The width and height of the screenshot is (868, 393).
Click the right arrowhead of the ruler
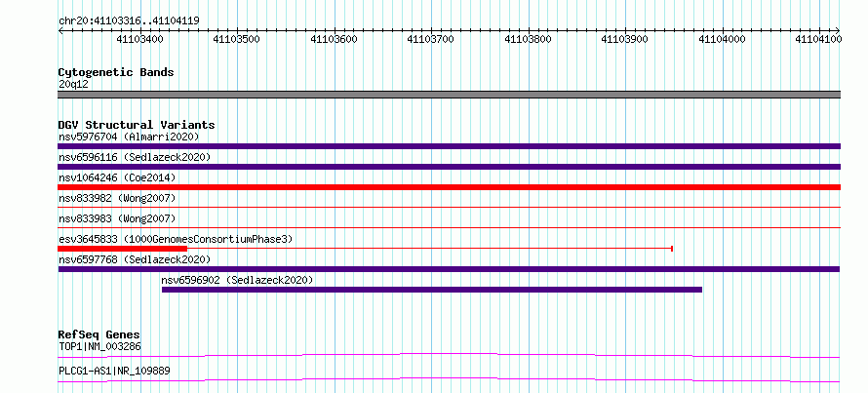point(838,30)
